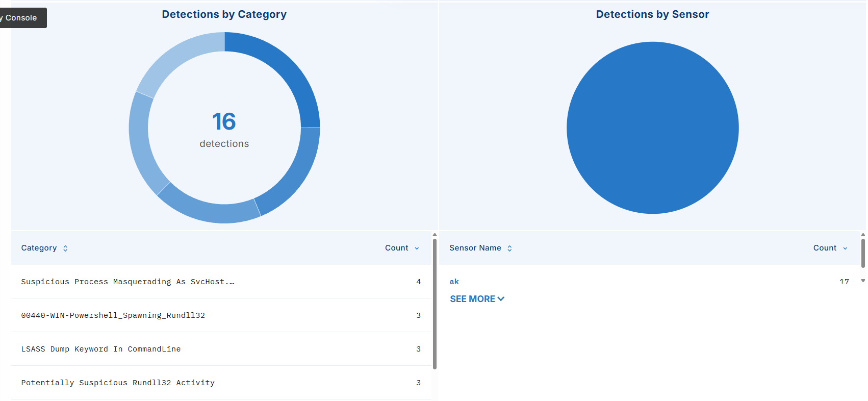868x401 pixels.
Task: Sort by Category column arrows icon
Action: pyautogui.click(x=65, y=248)
